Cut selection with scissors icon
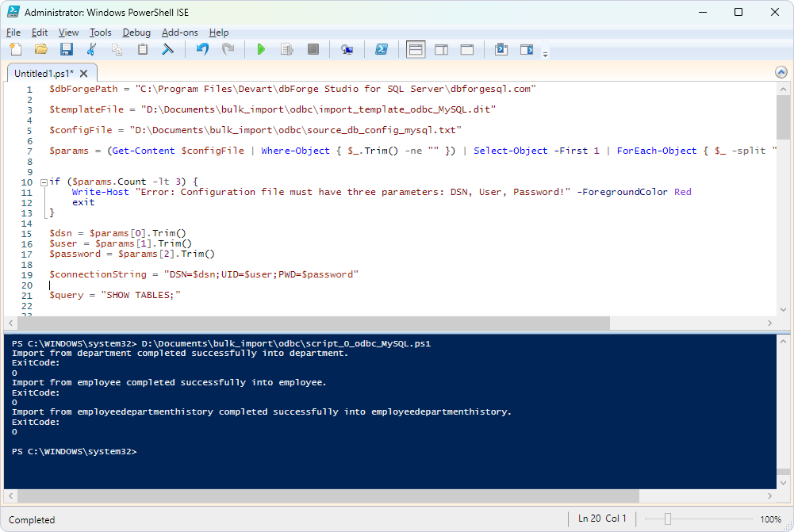Viewport: 794px width, 532px height. point(92,49)
